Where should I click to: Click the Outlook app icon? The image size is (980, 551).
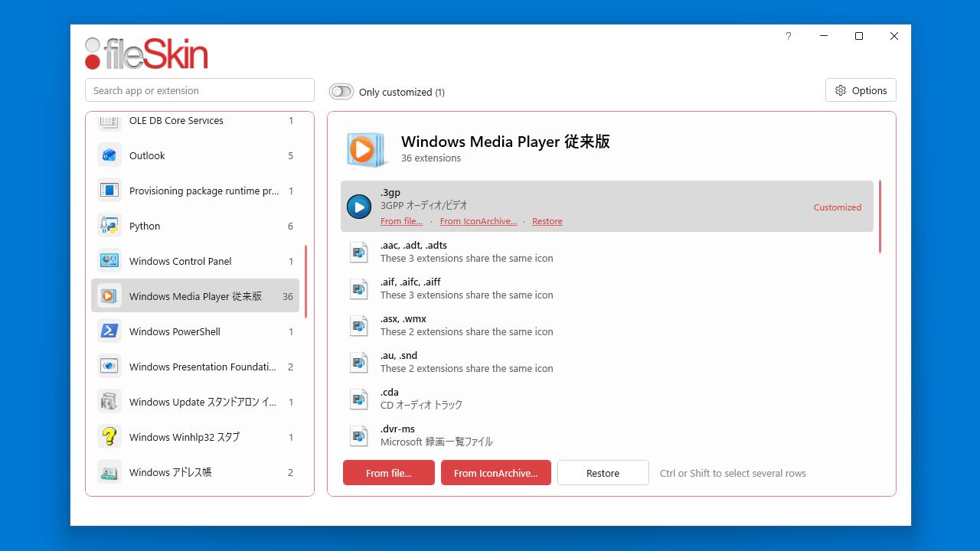click(109, 155)
